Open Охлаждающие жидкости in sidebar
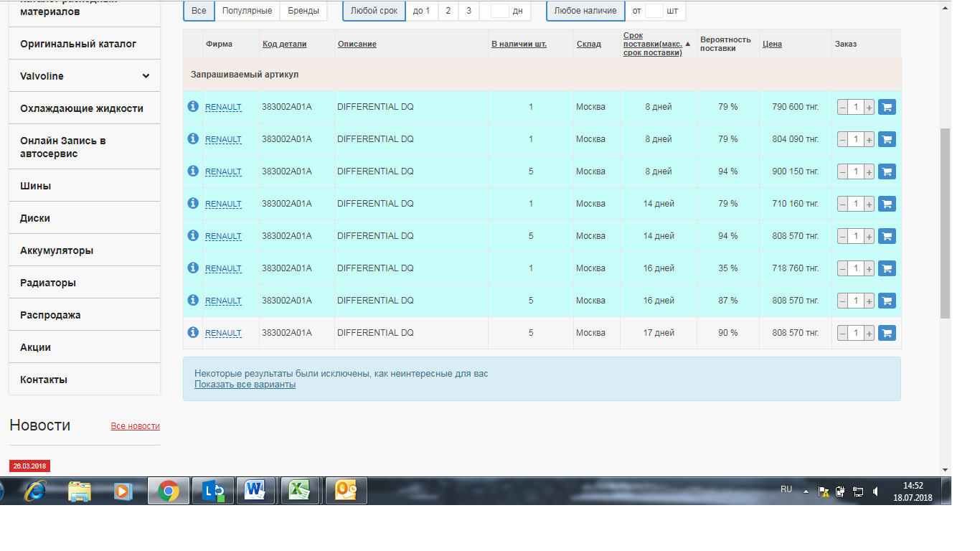The height and width of the screenshot is (551, 980). (x=85, y=108)
